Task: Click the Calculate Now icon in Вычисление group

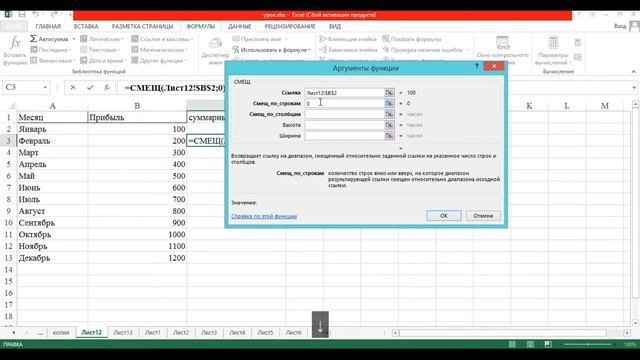Action: coord(578,42)
